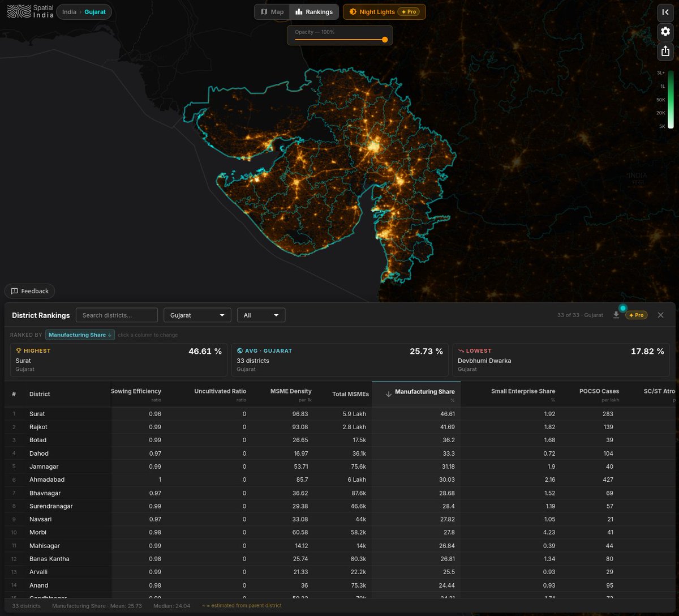Image resolution: width=679 pixels, height=616 pixels.
Task: Click the downtrend icon beside LOWEST
Action: (461, 351)
